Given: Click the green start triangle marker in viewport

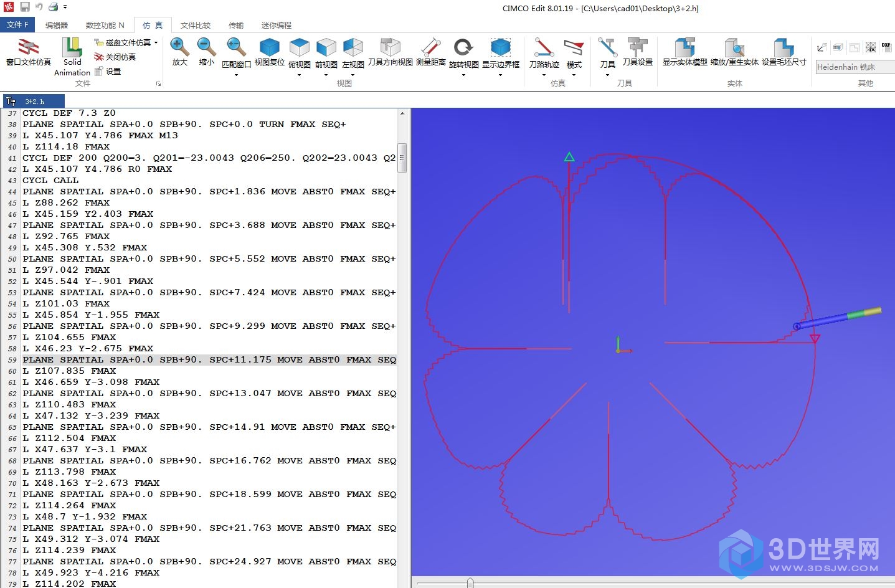Looking at the screenshot, I should click(569, 157).
